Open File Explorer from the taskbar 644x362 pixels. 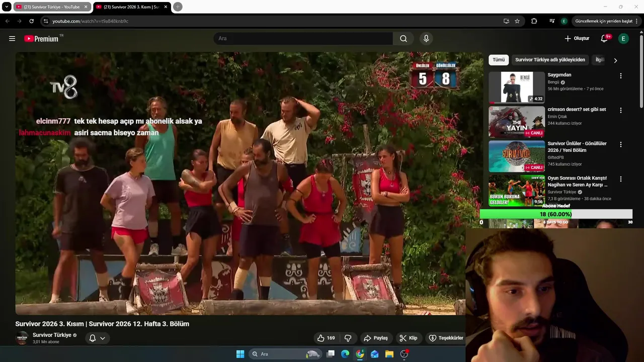click(389, 354)
